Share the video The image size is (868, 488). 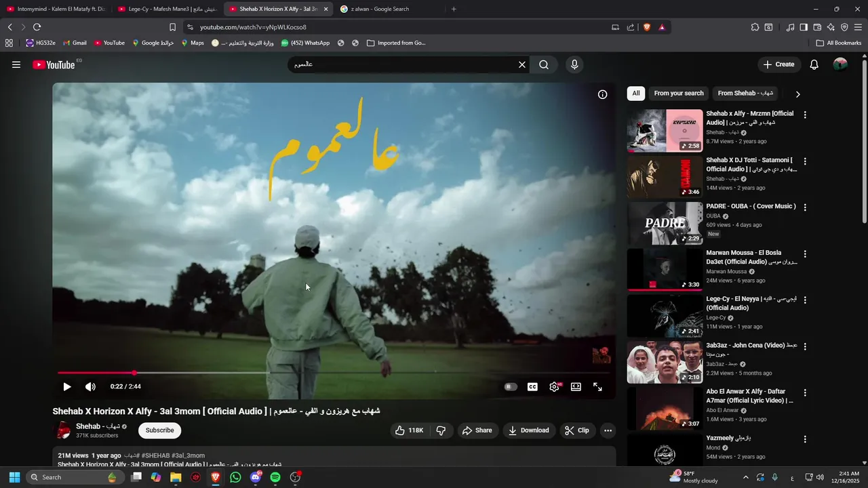[477, 430]
